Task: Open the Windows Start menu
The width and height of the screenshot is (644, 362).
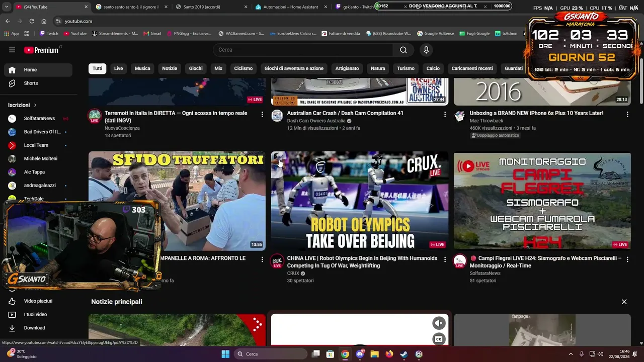Action: [225, 354]
